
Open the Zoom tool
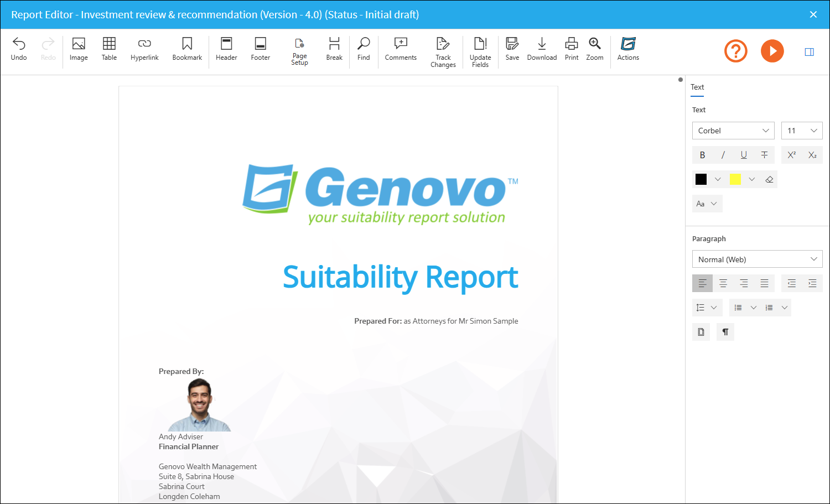(x=595, y=49)
